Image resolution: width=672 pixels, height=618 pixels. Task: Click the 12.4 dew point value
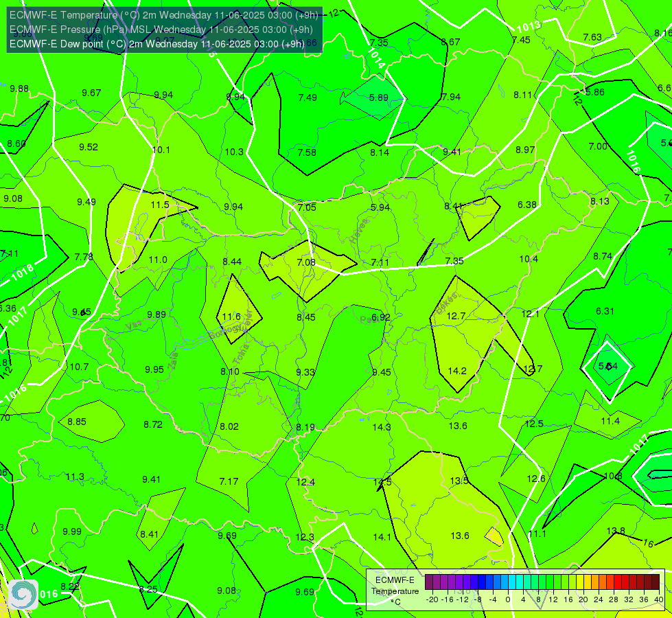305,482
